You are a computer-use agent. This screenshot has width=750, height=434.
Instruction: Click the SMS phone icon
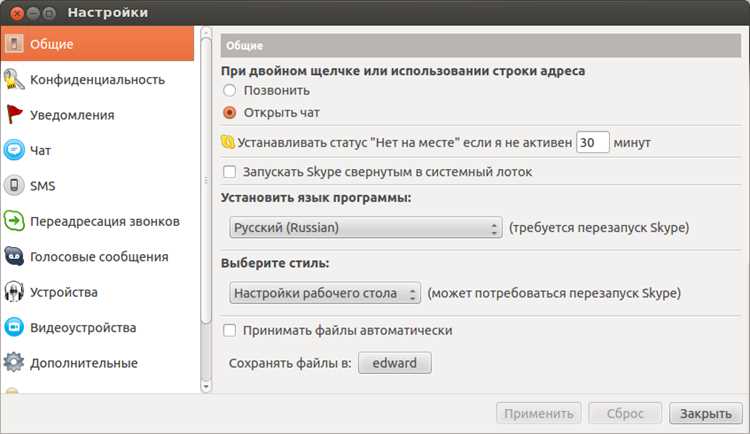pos(14,186)
